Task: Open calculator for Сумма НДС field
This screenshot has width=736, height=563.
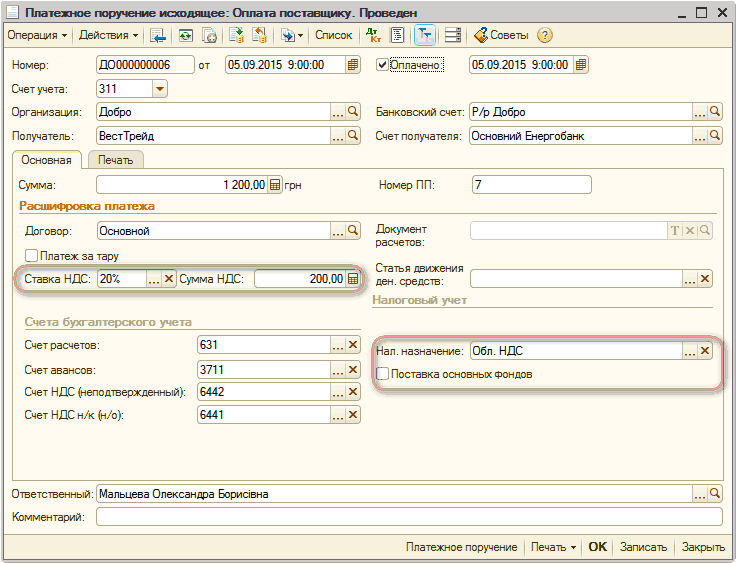Action: [x=352, y=279]
